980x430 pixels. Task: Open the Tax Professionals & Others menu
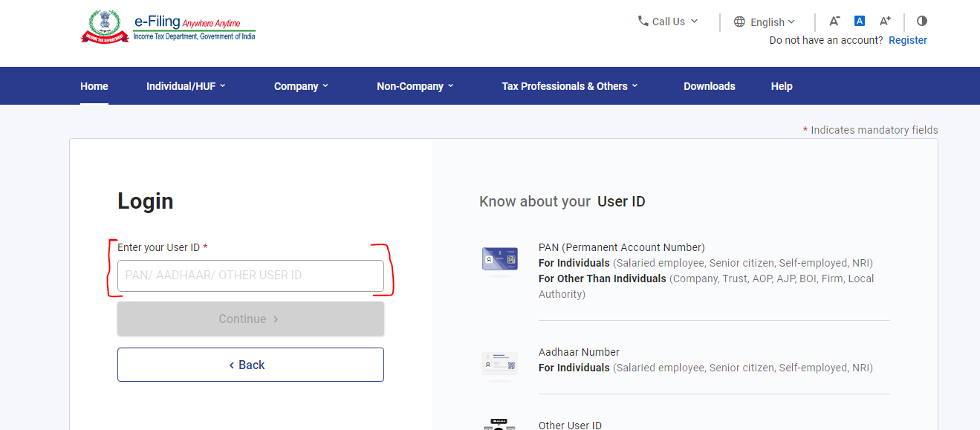coord(568,85)
